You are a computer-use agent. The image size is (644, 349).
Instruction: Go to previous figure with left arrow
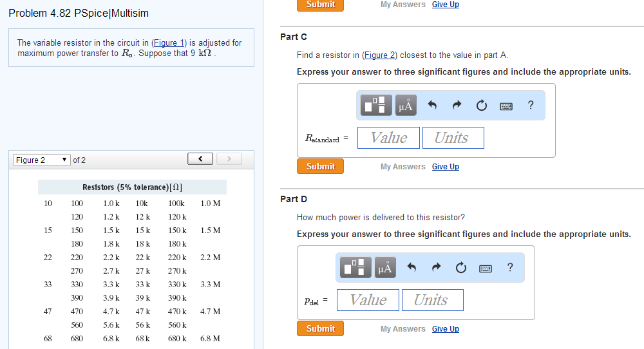click(x=200, y=159)
